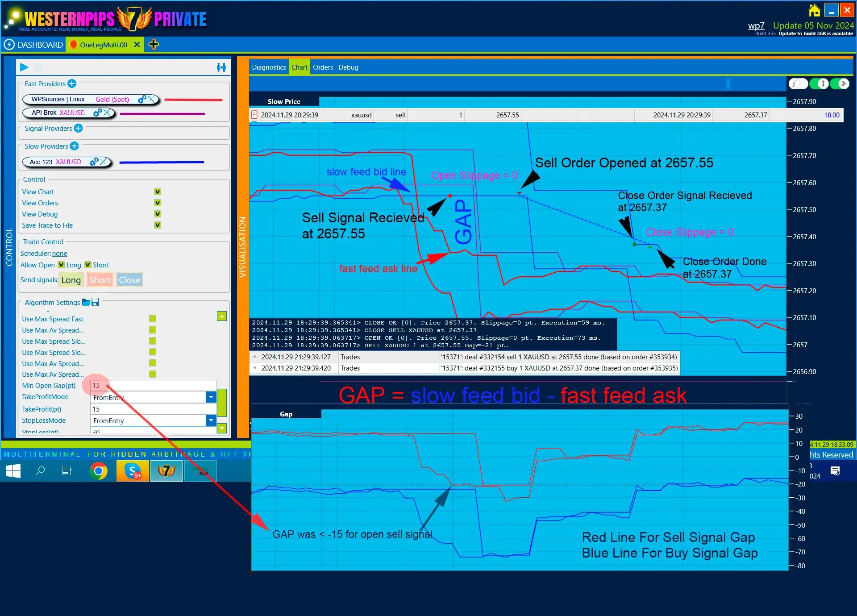Open Algorithm Settings folder icon

pos(86,302)
